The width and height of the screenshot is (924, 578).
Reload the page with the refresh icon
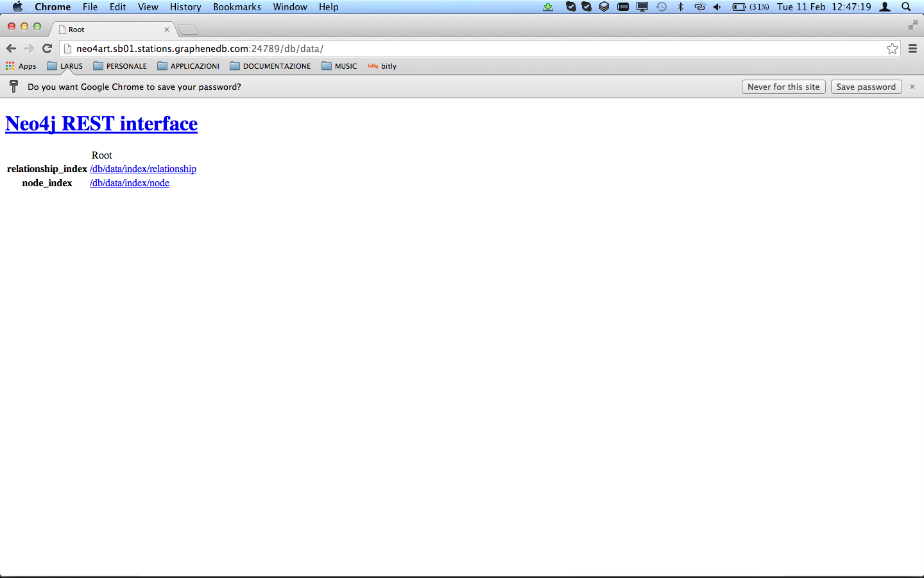pyautogui.click(x=47, y=49)
